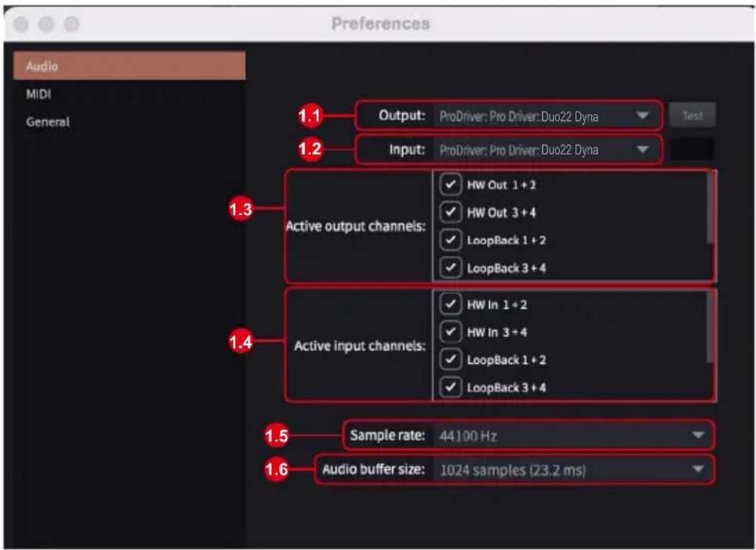
Task: Open the Input device dropdown
Action: pos(547,150)
